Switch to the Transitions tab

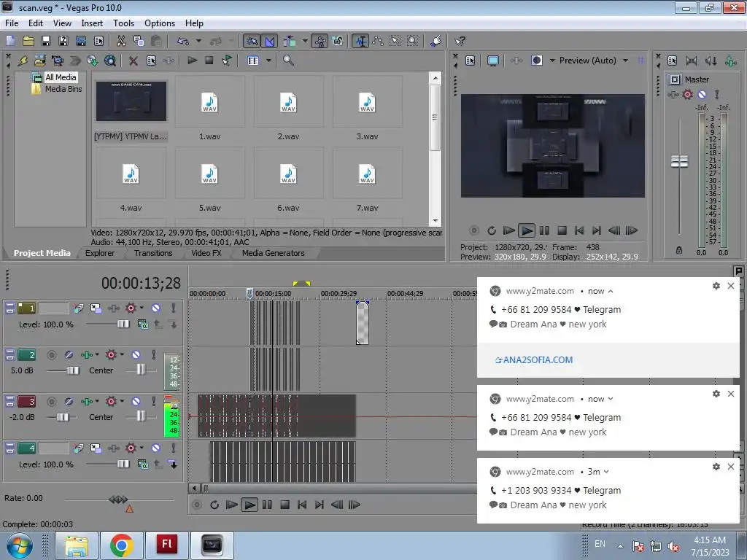pos(153,253)
